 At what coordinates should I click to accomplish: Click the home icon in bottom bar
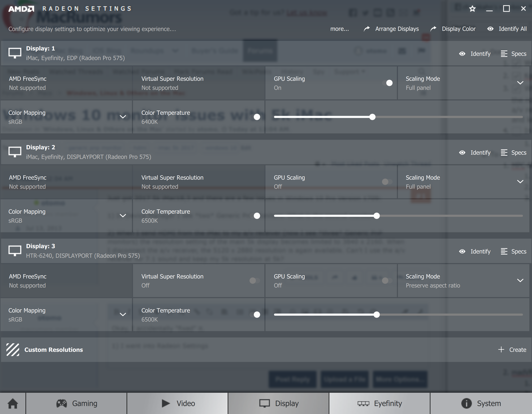coord(13,403)
